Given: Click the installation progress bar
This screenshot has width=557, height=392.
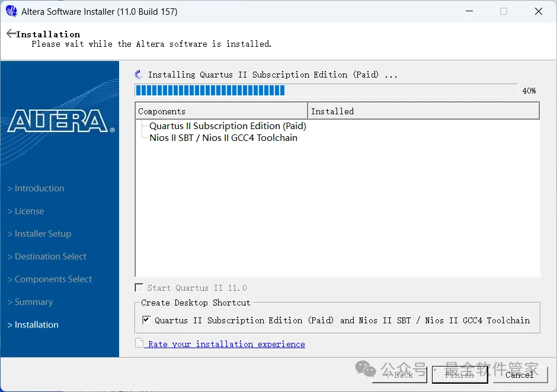Looking at the screenshot, I should (326, 91).
